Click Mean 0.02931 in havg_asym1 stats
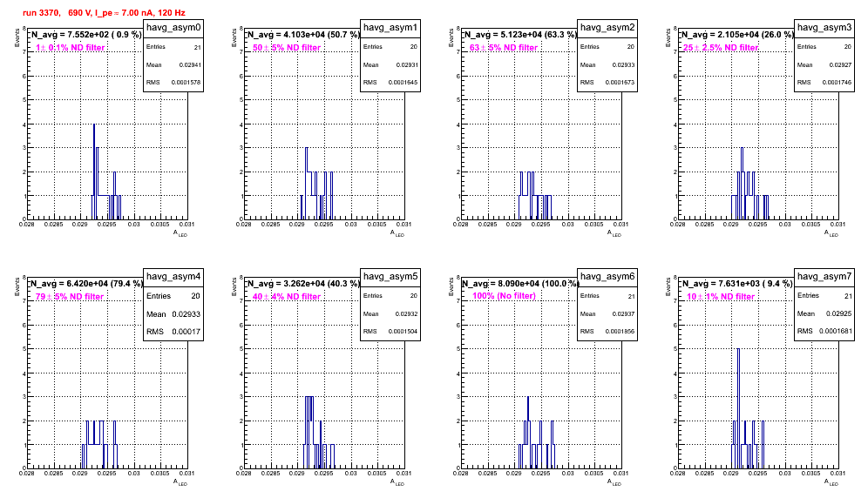The height and width of the screenshot is (498, 868). coord(390,64)
